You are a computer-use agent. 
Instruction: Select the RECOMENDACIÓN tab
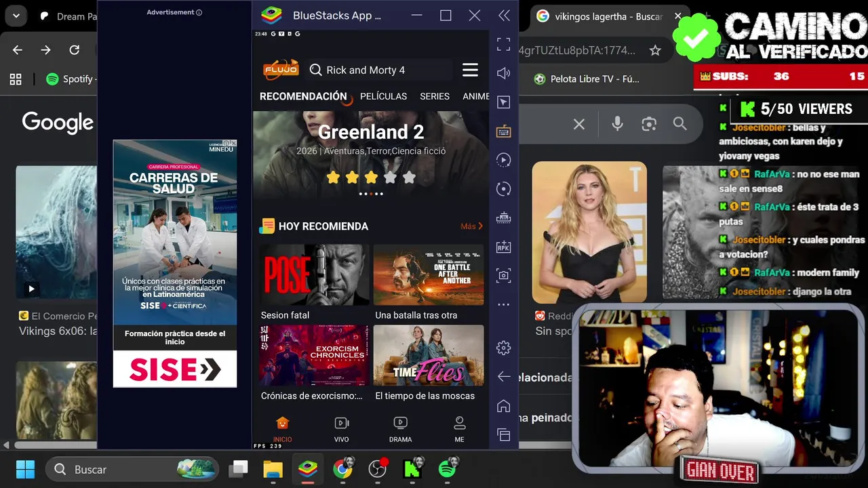(303, 96)
